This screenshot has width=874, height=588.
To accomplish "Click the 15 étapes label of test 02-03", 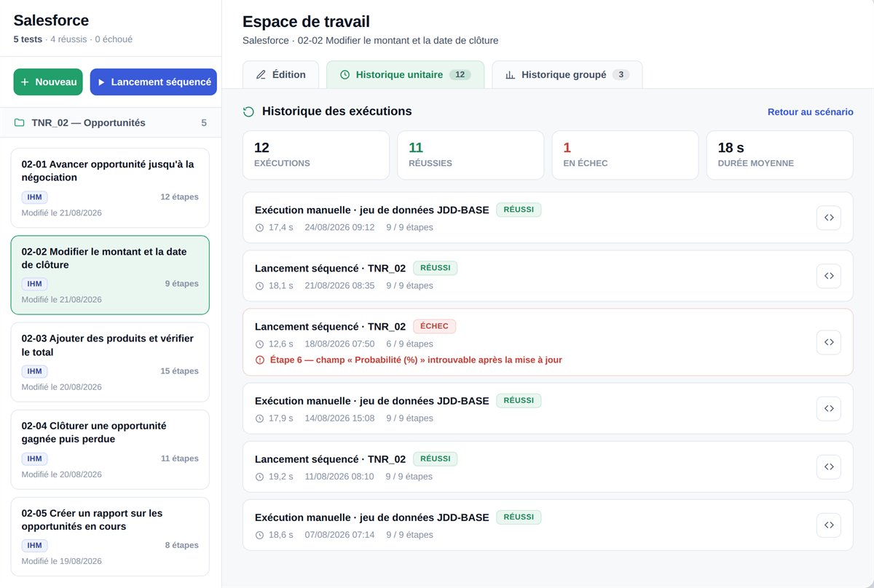I will 179,371.
